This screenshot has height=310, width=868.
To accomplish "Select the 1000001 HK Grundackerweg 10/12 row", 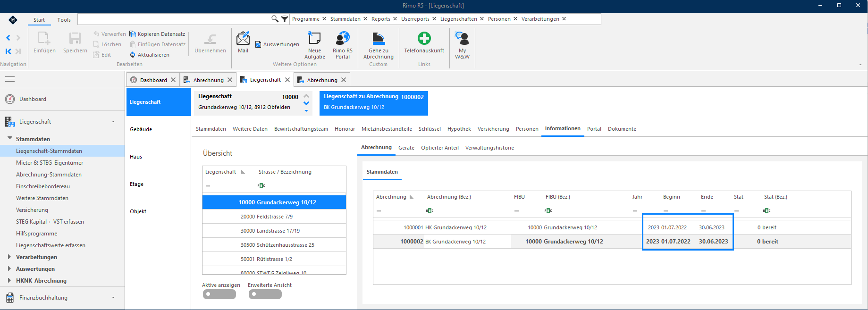I will coord(612,227).
